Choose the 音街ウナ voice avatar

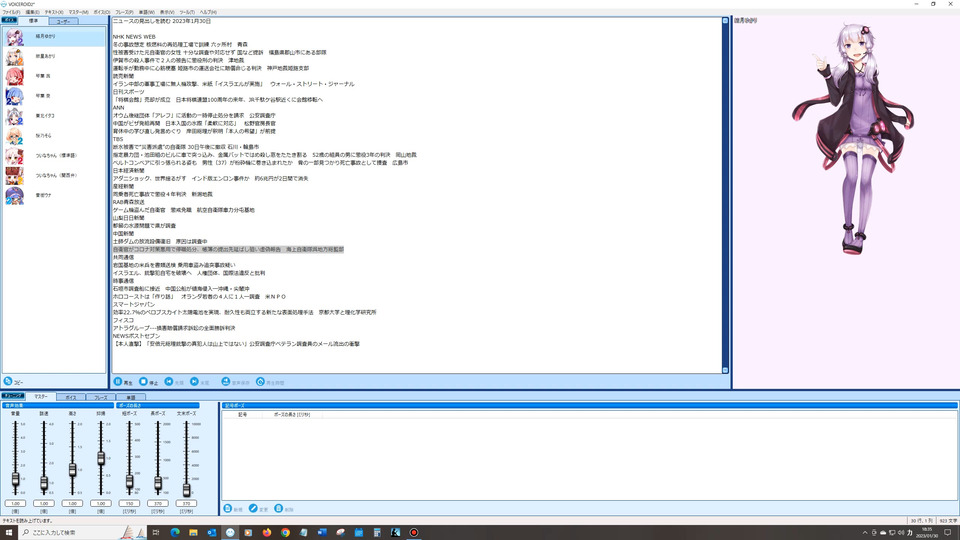click(x=15, y=195)
